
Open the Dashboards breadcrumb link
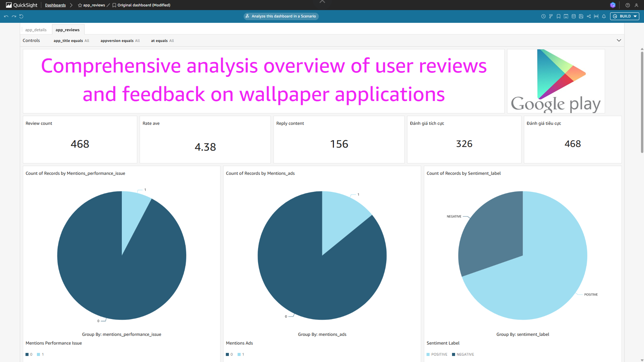[x=55, y=5]
